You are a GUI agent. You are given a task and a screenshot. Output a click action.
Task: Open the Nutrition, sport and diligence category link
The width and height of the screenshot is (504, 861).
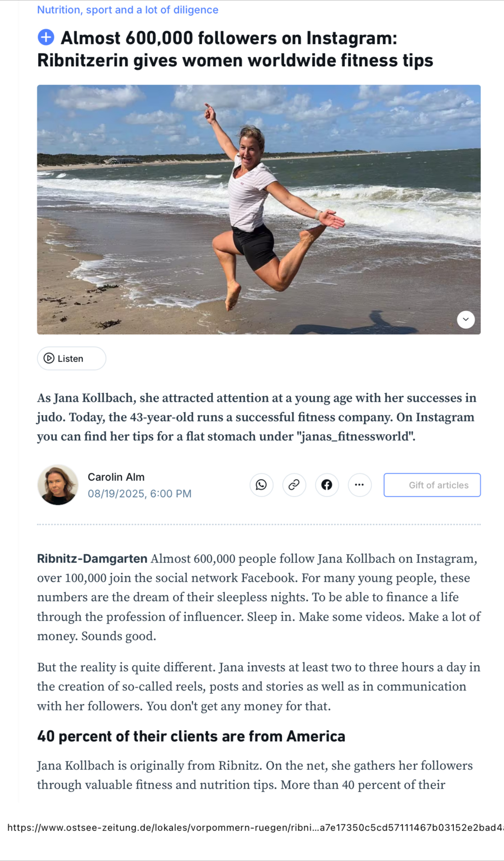coord(127,10)
